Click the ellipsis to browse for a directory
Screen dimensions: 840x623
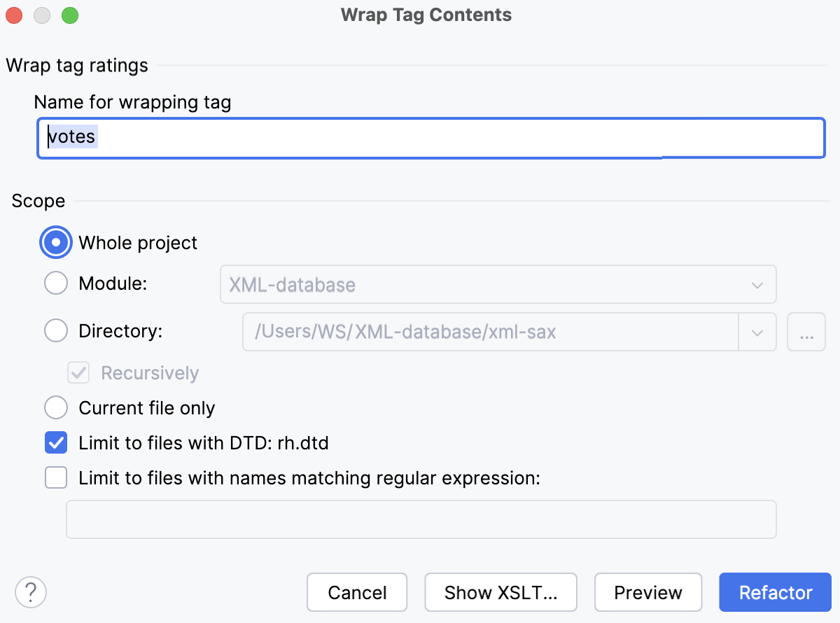806,332
